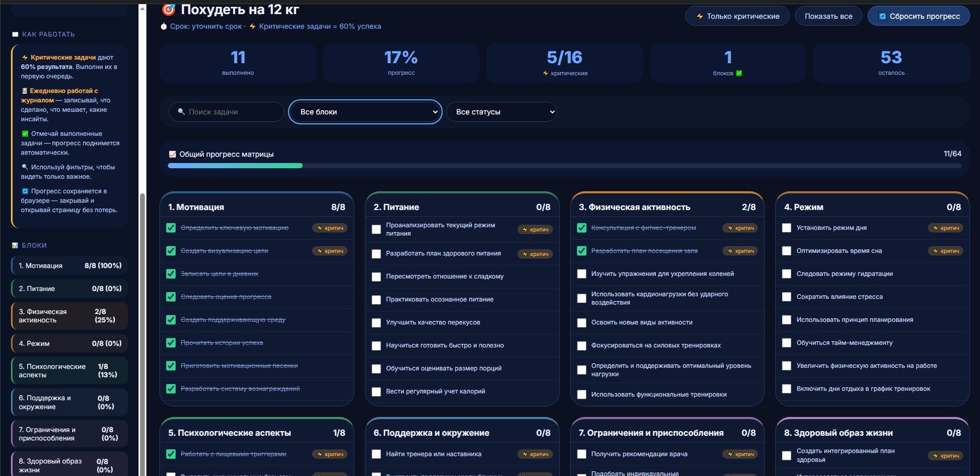
Task: Click the stopwatch icon next to Срок
Action: 164,26
